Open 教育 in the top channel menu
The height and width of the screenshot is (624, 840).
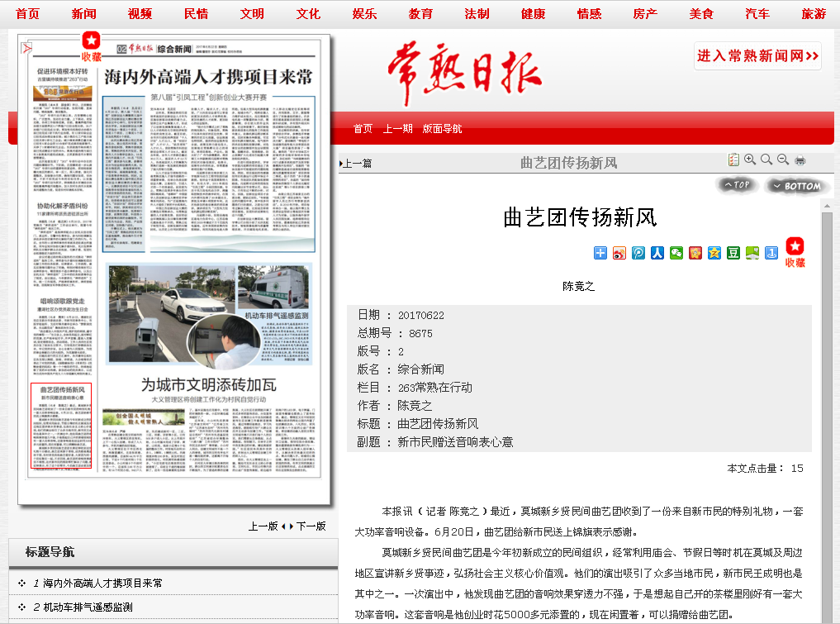coord(420,14)
